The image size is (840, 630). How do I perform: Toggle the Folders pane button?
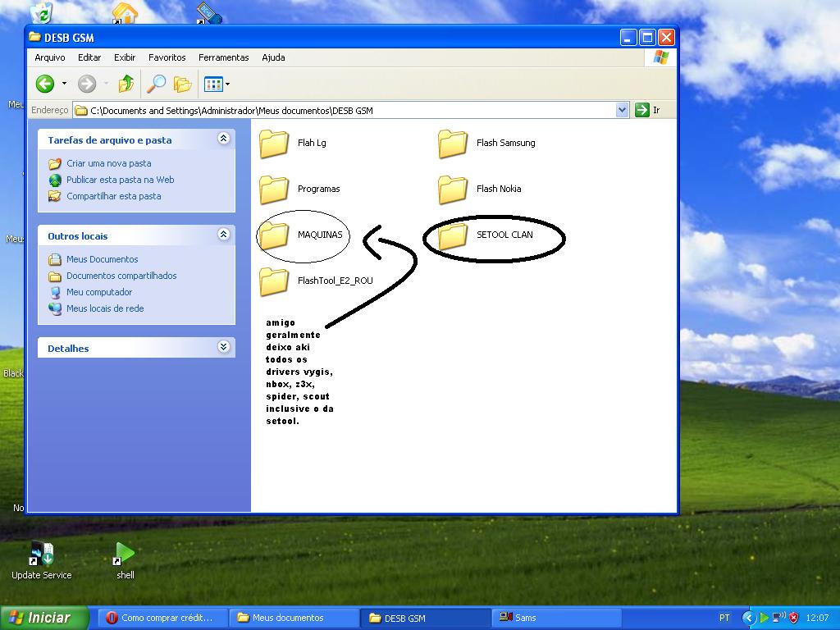click(x=182, y=84)
